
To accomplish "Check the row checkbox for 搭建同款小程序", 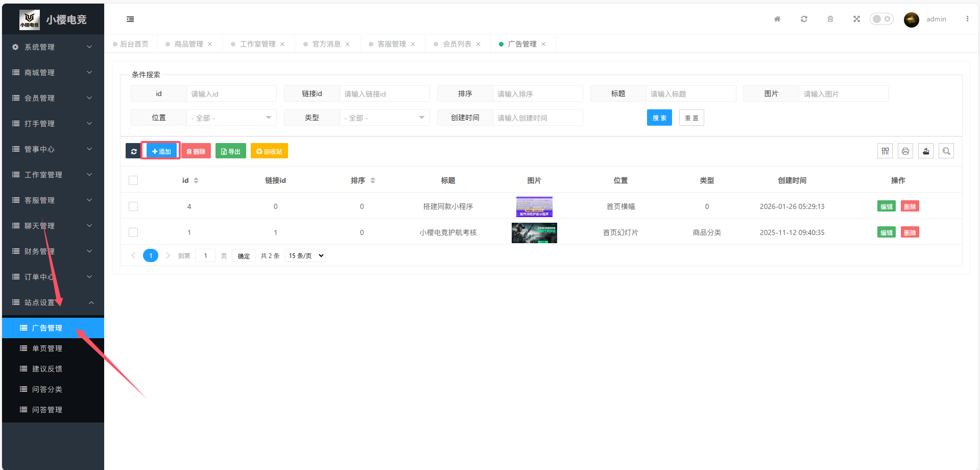I will [133, 206].
